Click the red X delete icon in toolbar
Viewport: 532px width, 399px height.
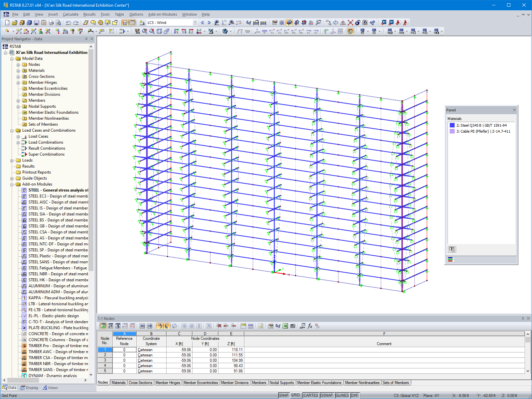(350, 23)
